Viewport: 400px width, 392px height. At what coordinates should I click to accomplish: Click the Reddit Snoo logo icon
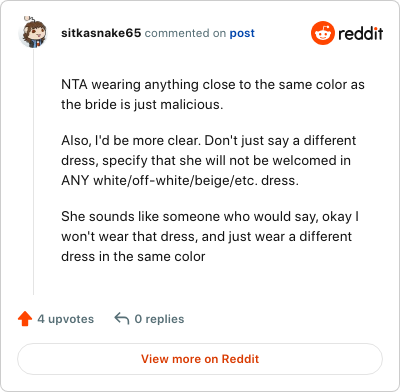[x=322, y=33]
